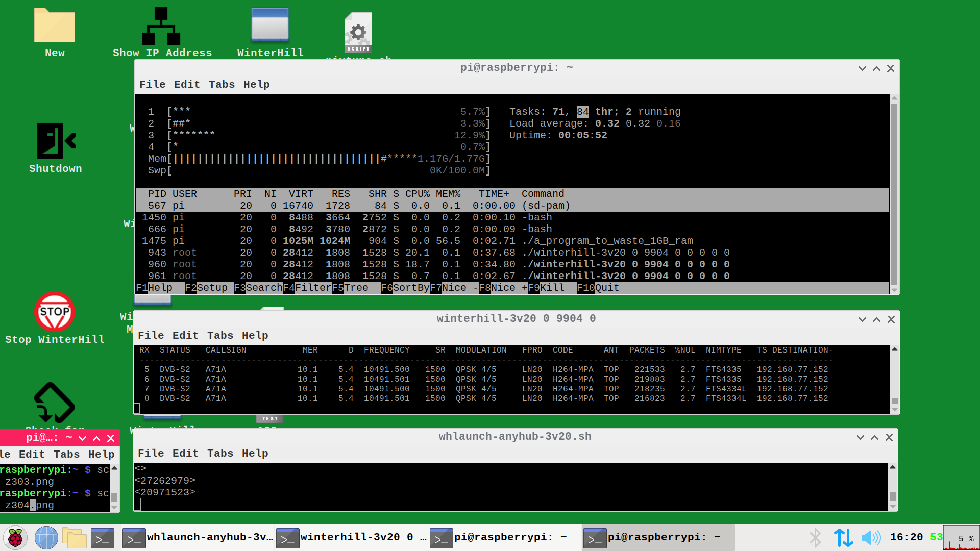Select htop process row PID 943

(512, 253)
